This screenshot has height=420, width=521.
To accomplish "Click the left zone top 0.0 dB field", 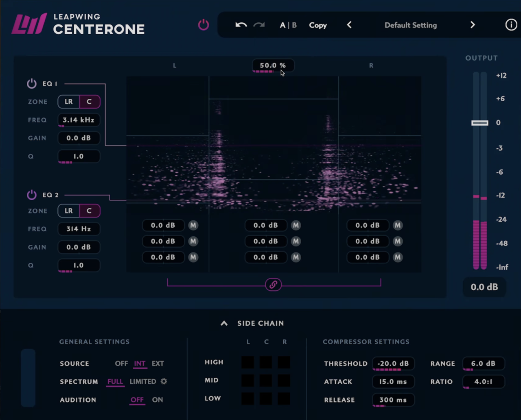I will [x=163, y=225].
